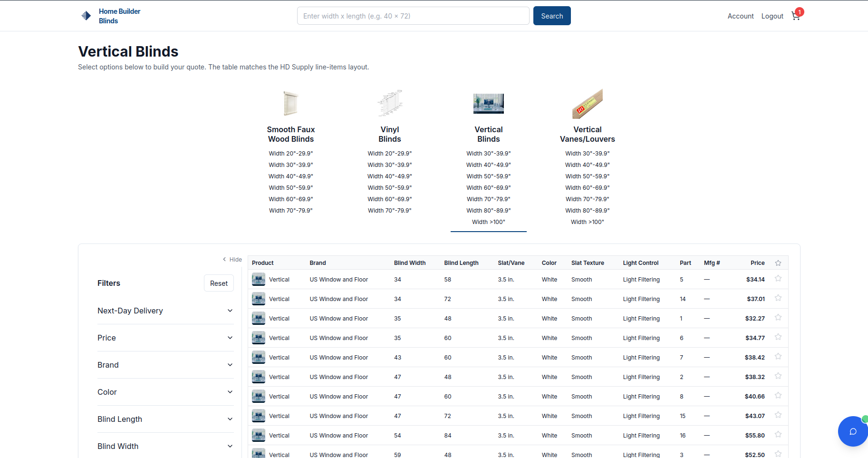This screenshot has width=868, height=458.
Task: Click the star next to the $37.01 price
Action: click(x=778, y=298)
